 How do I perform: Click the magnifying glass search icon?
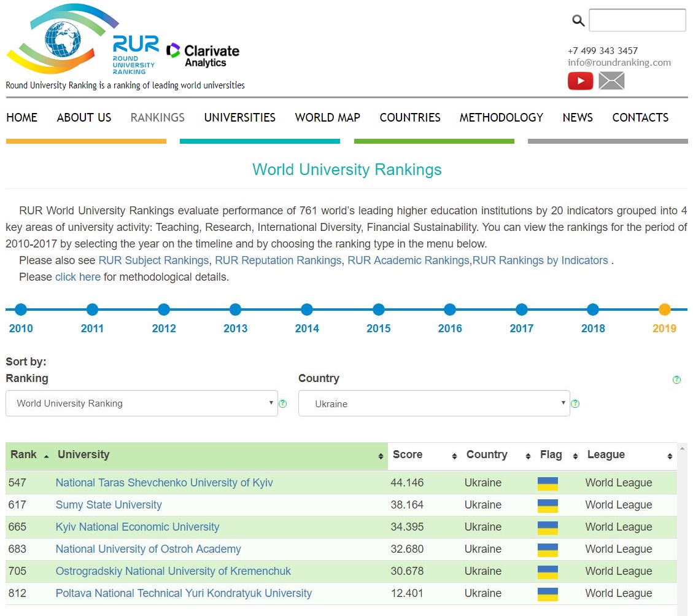coord(578,21)
